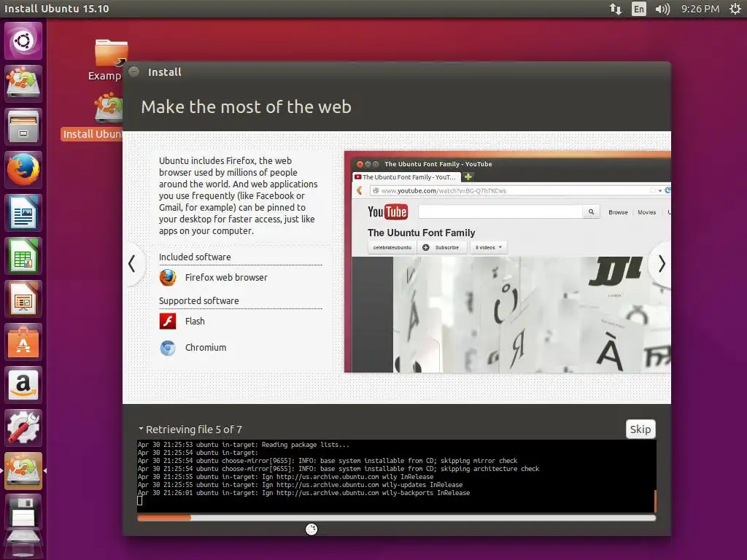The image size is (747, 560).
Task: Click the 'Included software' heading
Action: pos(195,257)
